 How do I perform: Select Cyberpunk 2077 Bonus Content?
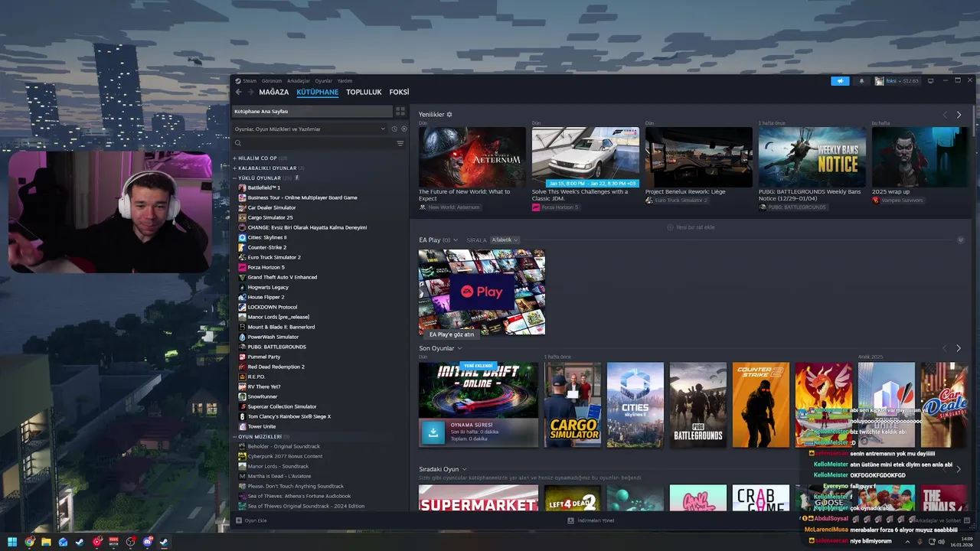(285, 456)
